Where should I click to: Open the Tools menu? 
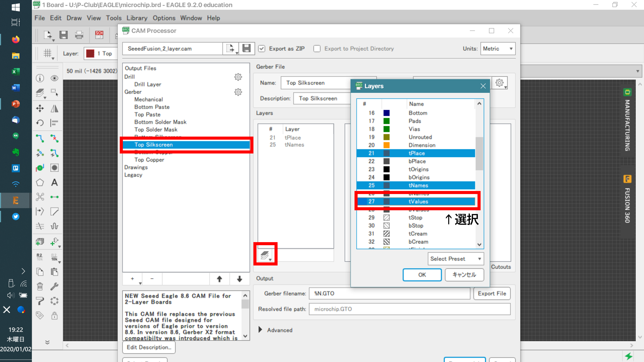(x=114, y=18)
